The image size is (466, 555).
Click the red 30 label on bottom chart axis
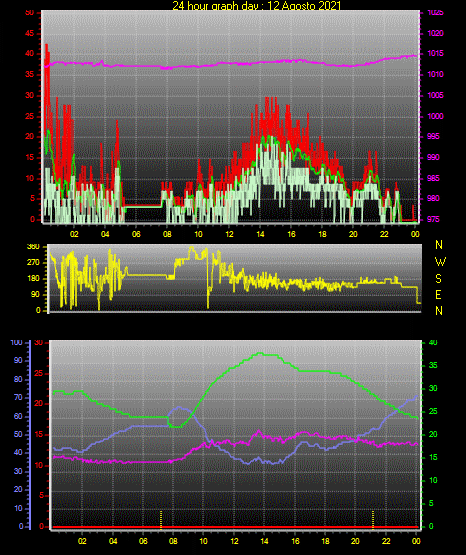point(39,343)
